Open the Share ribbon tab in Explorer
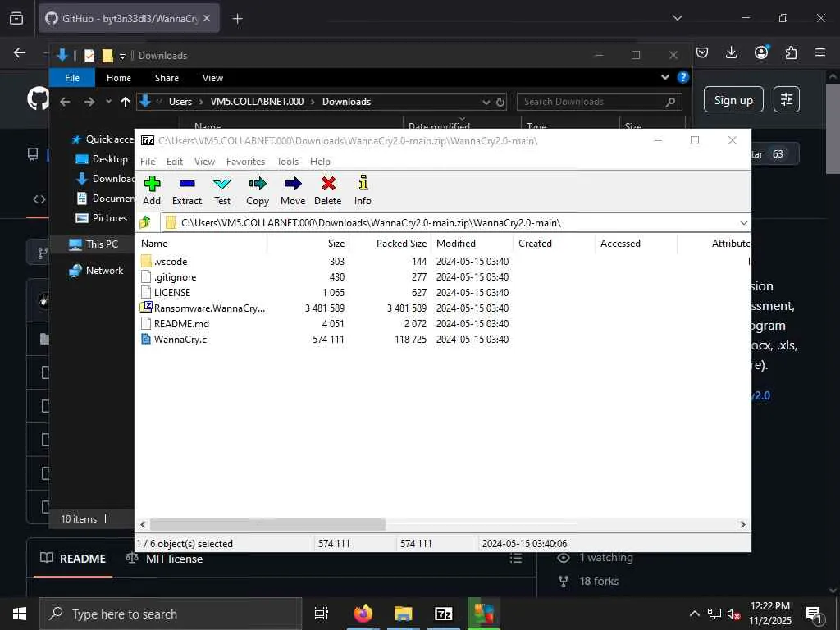The width and height of the screenshot is (840, 630). pos(167,78)
